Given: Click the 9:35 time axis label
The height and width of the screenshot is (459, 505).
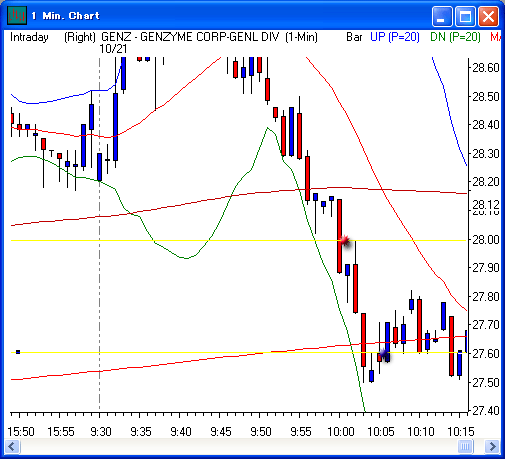Looking at the screenshot, I should 141,432.
